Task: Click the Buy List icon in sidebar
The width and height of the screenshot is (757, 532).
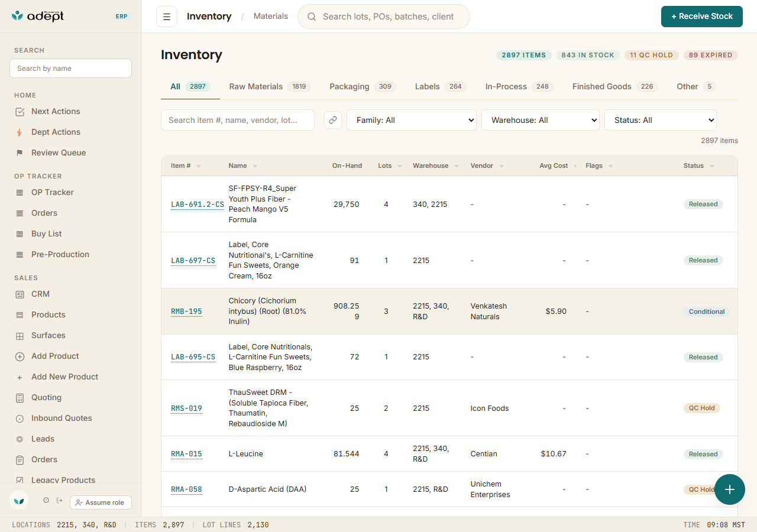Action: tap(20, 234)
